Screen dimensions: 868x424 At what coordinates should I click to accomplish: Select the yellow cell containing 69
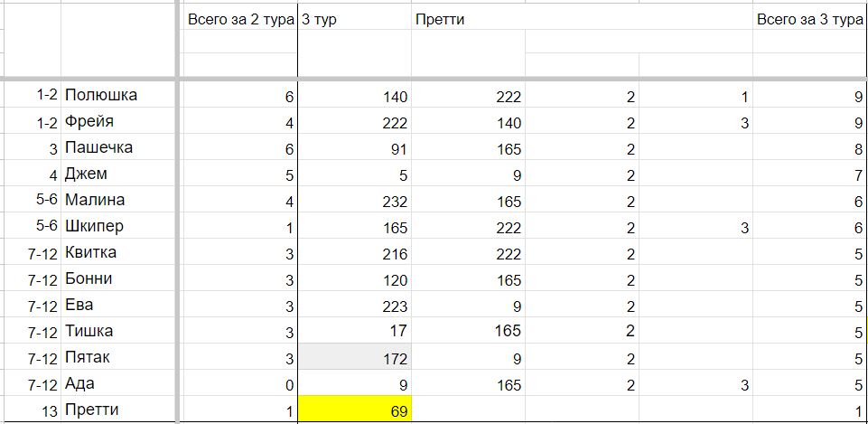[354, 409]
